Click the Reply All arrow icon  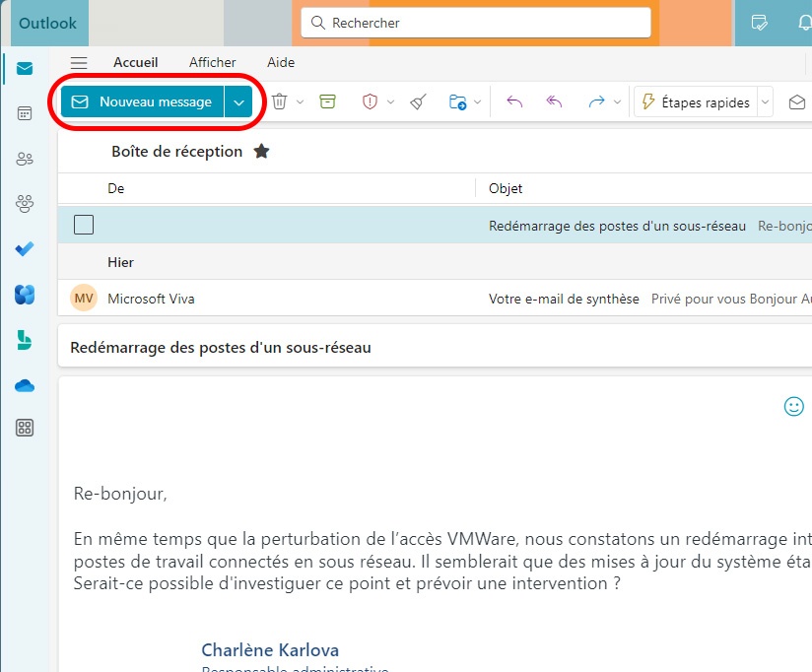554,101
